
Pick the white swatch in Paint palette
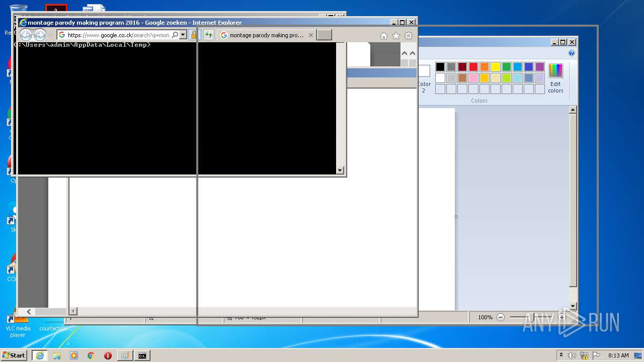(x=440, y=78)
